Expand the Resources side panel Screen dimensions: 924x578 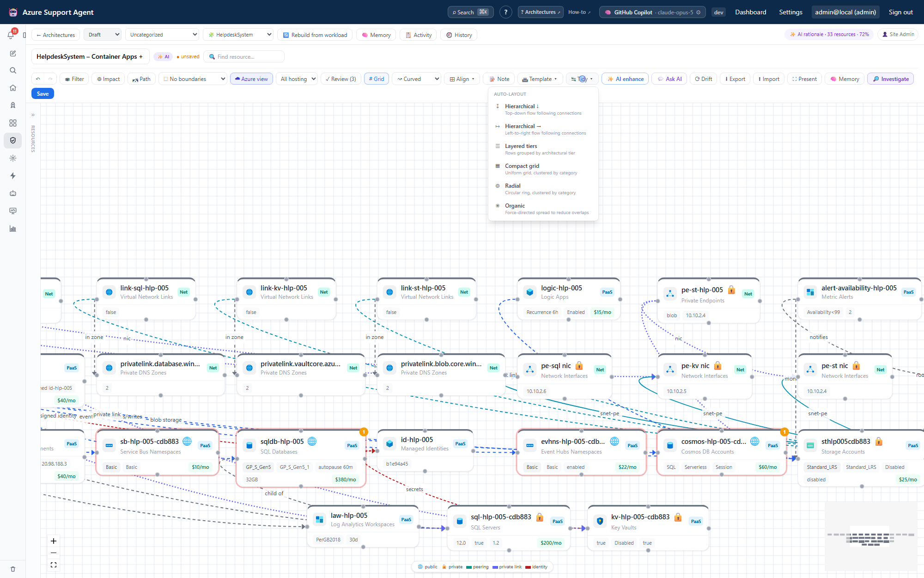click(x=33, y=115)
